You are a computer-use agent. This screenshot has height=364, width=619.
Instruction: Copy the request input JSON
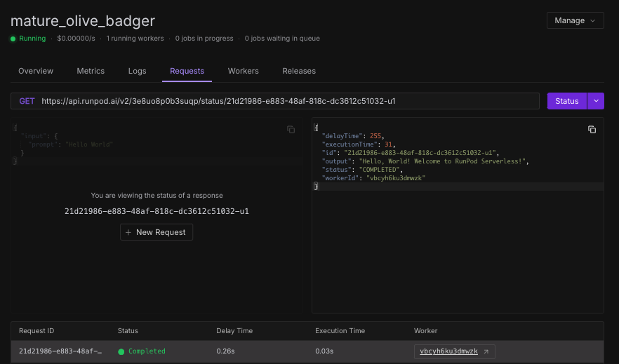coord(291,130)
